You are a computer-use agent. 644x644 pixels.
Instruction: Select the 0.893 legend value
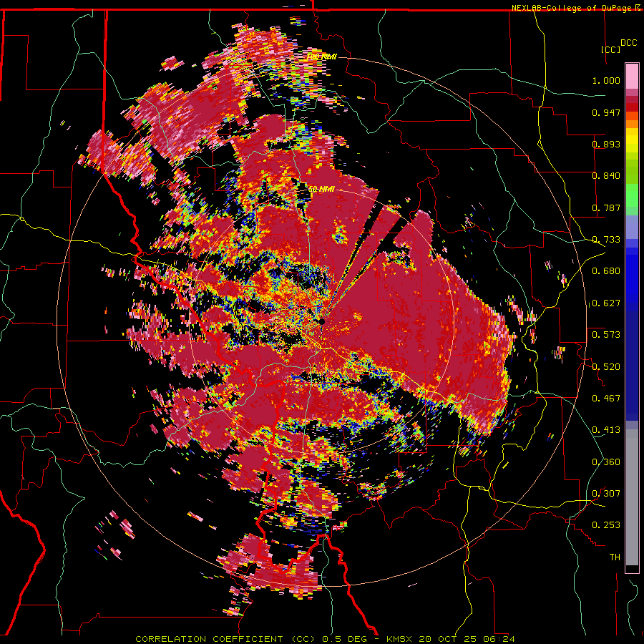point(606,144)
